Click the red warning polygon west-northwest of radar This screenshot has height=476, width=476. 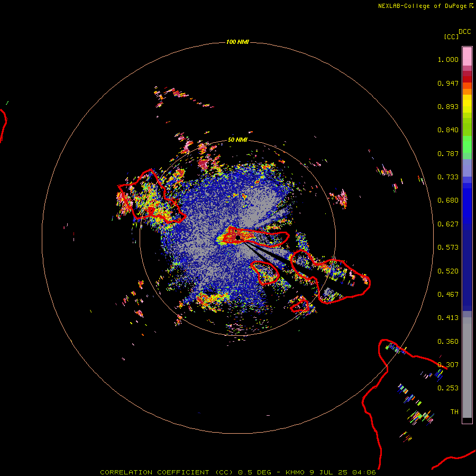pyautogui.click(x=151, y=196)
